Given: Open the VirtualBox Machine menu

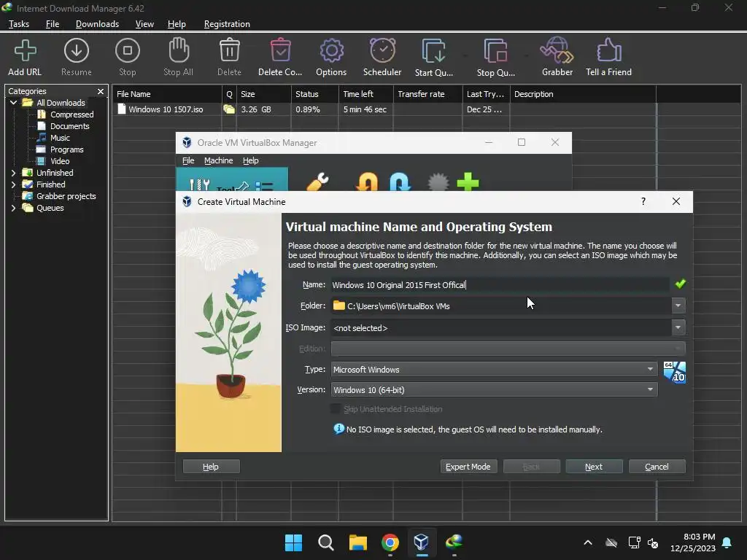Looking at the screenshot, I should coord(218,160).
